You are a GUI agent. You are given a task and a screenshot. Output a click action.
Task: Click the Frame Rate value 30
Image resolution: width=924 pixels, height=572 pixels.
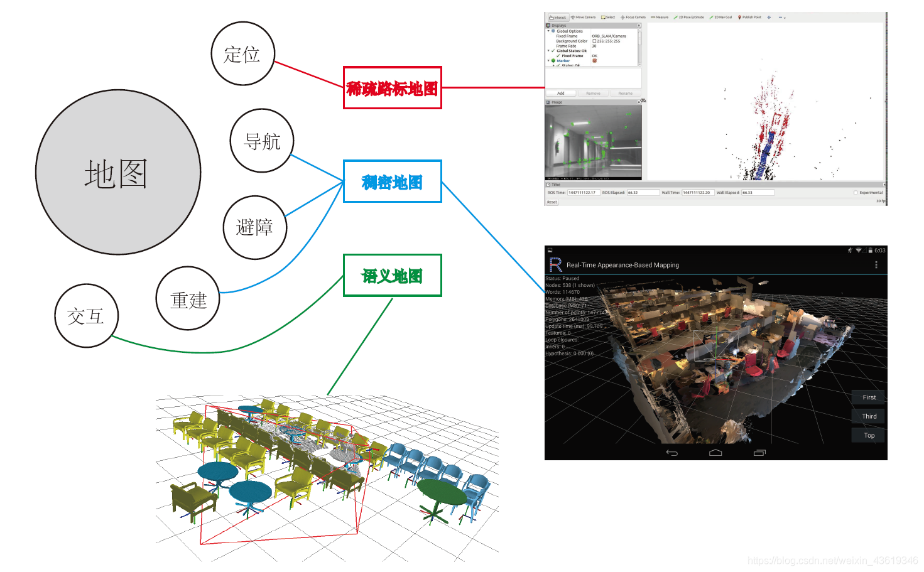tap(594, 46)
